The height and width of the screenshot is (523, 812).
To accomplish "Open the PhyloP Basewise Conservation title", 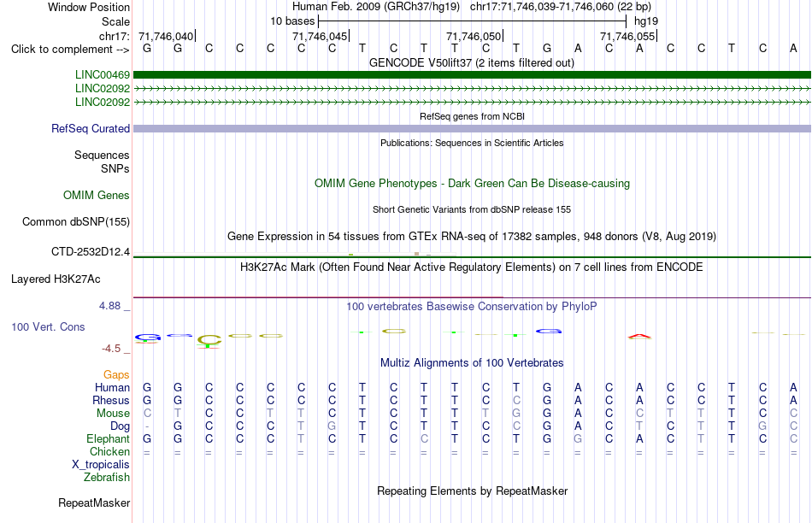I will pyautogui.click(x=472, y=307).
